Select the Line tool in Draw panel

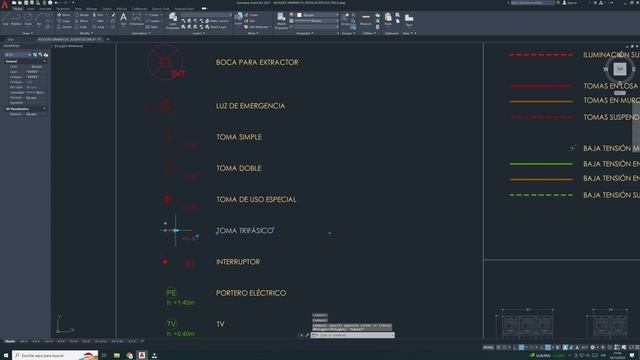tap(5, 19)
